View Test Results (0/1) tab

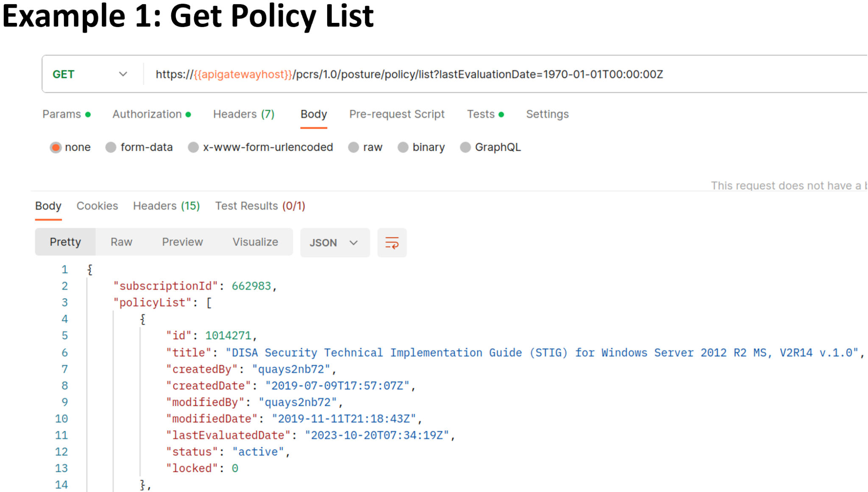coord(259,206)
